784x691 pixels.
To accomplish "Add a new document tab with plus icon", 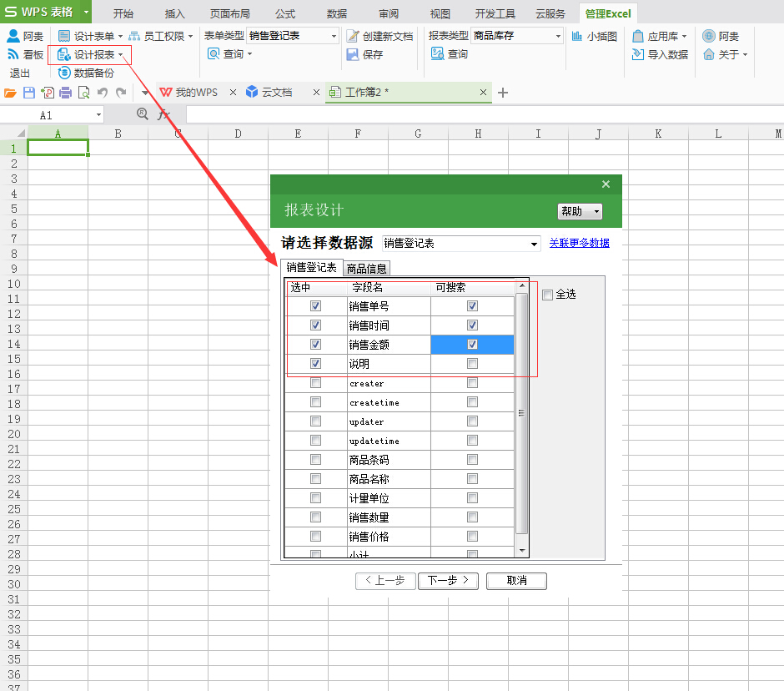I will tap(503, 93).
